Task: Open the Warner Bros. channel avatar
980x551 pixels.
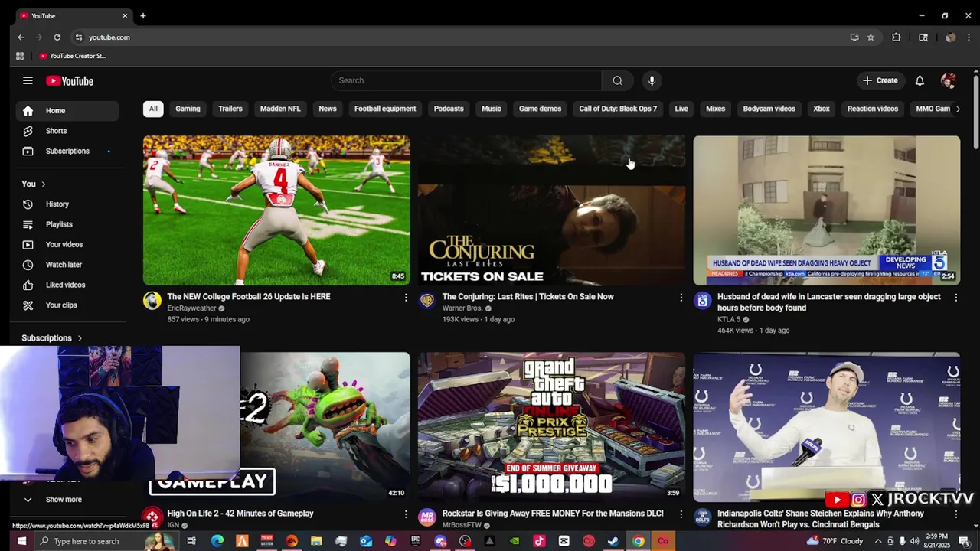Action: pyautogui.click(x=427, y=301)
